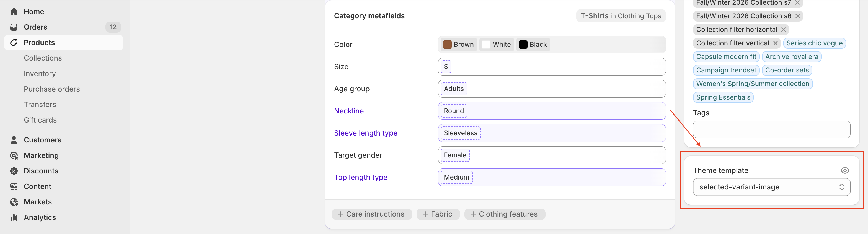Screen dimensions: 868x234
Task: Click the Home icon in sidebar
Action: coord(14,11)
